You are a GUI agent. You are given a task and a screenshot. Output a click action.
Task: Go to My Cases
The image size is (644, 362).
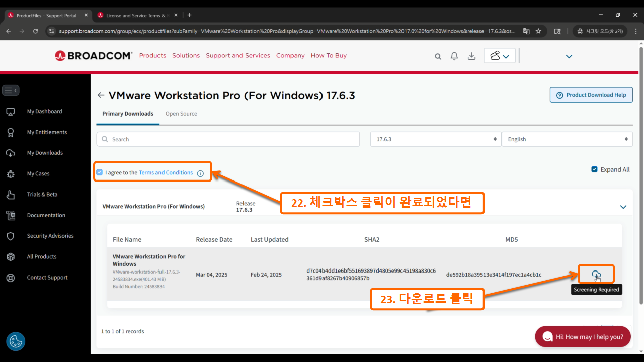pyautogui.click(x=38, y=174)
